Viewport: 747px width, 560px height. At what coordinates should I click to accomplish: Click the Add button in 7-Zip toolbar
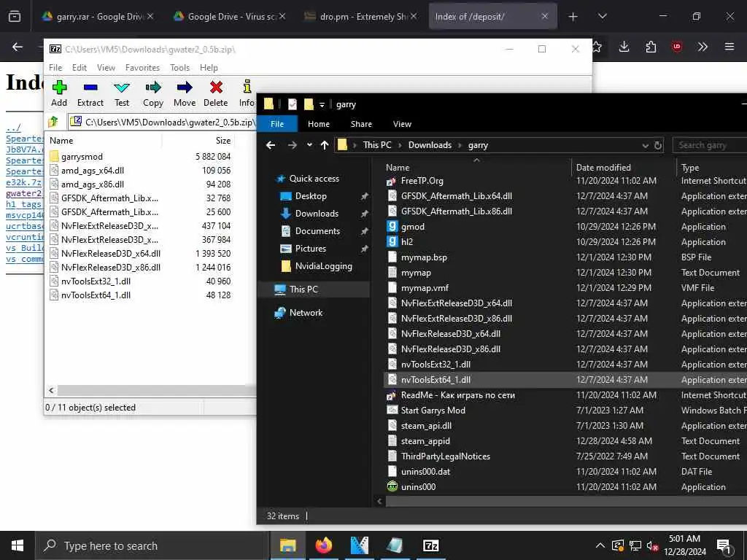[x=59, y=94]
